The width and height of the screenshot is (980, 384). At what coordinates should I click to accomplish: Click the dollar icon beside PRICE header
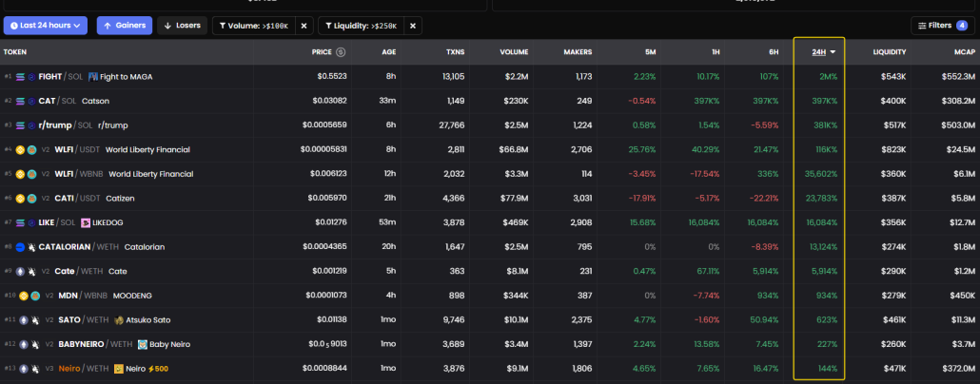click(341, 51)
